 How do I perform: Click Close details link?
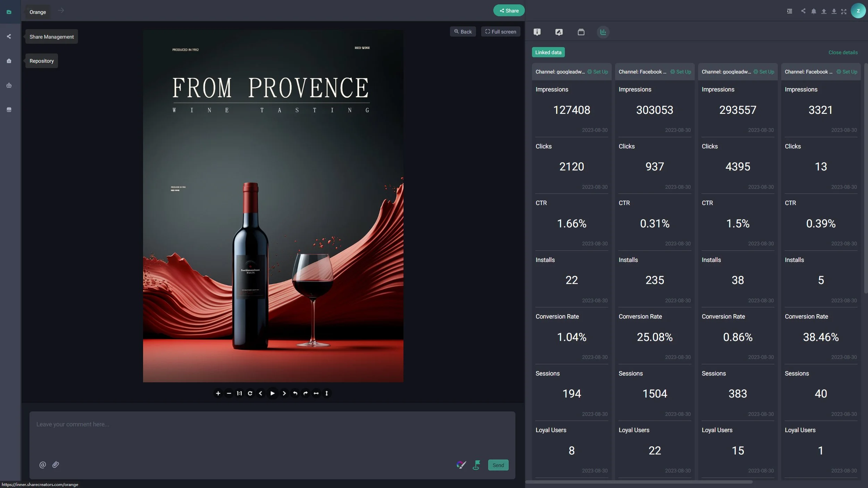[x=843, y=52]
